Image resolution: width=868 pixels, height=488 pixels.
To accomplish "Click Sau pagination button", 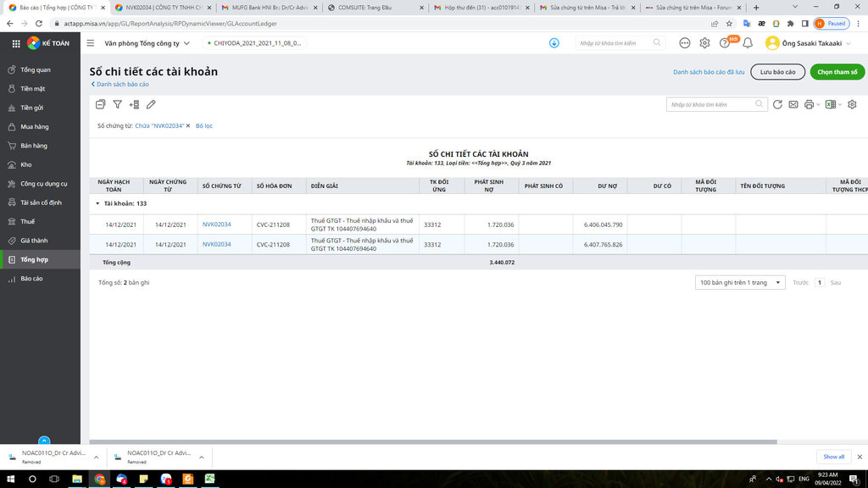I will pyautogui.click(x=835, y=283).
